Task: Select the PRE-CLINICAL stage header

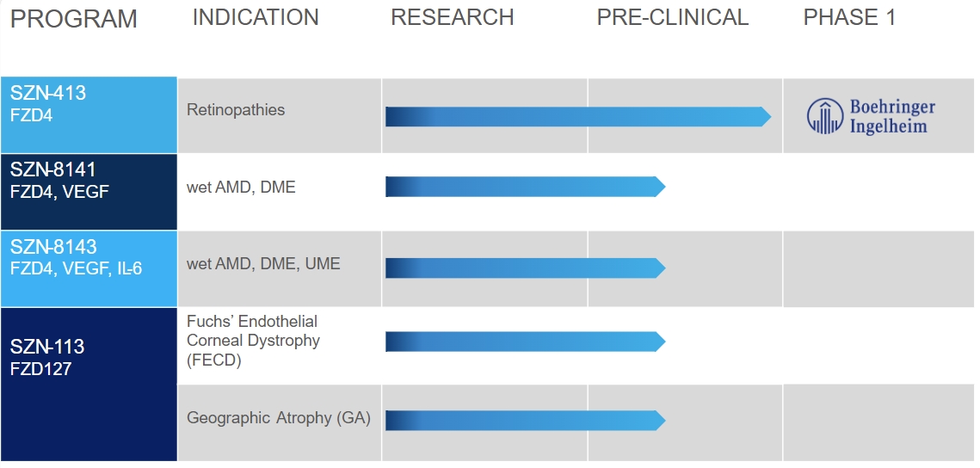Action: coord(673,17)
